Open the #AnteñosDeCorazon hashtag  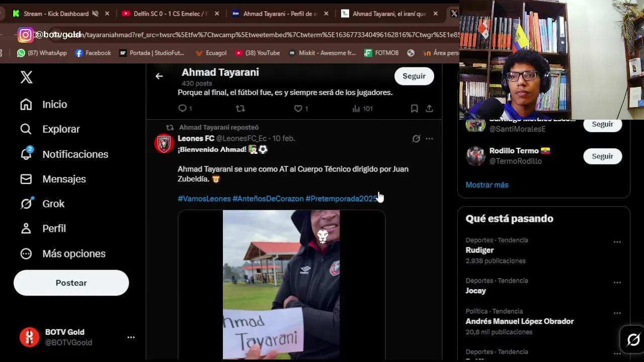(268, 199)
